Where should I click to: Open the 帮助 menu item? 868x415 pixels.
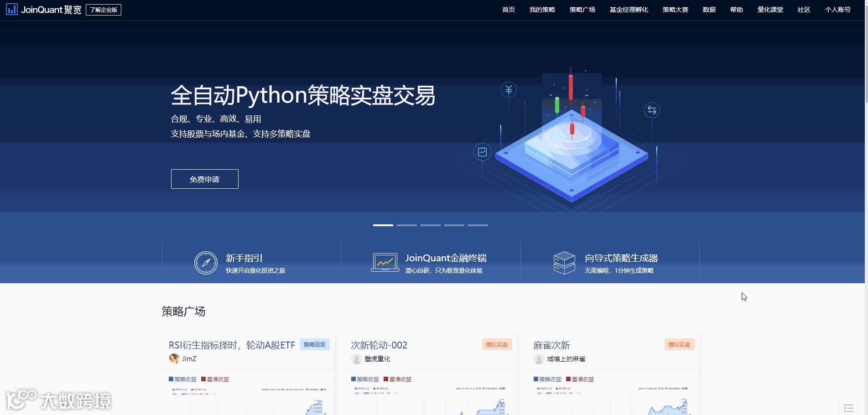(x=737, y=10)
